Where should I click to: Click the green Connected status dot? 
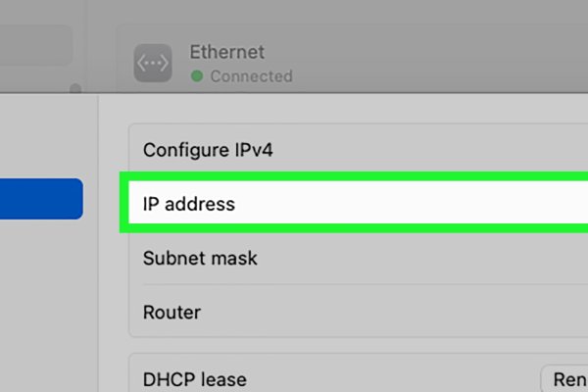point(197,76)
